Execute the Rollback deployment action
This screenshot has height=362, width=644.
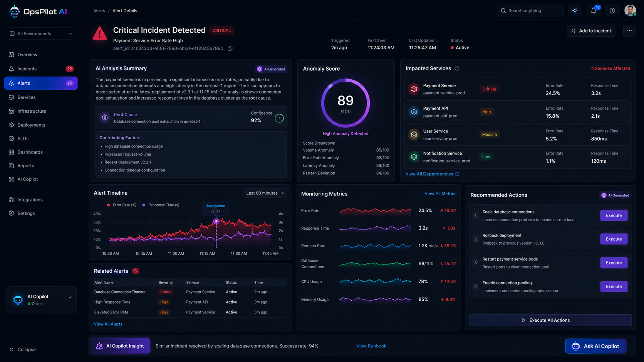[614, 239]
